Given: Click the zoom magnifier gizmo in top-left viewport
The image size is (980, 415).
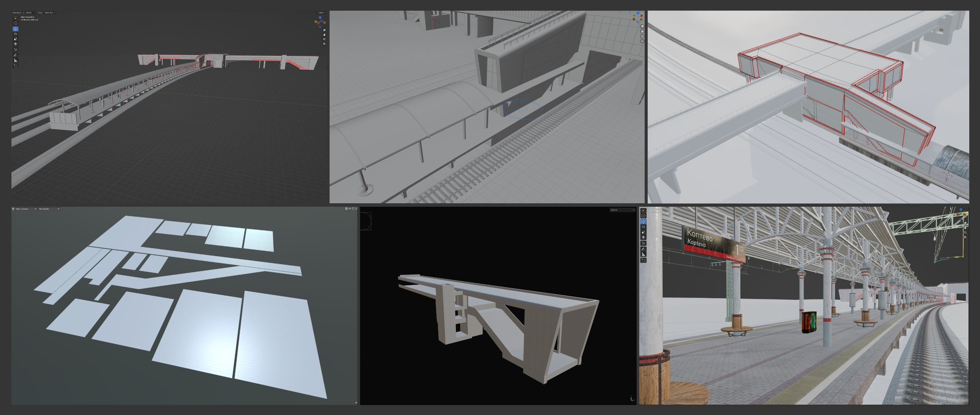Looking at the screenshot, I should (x=324, y=30).
